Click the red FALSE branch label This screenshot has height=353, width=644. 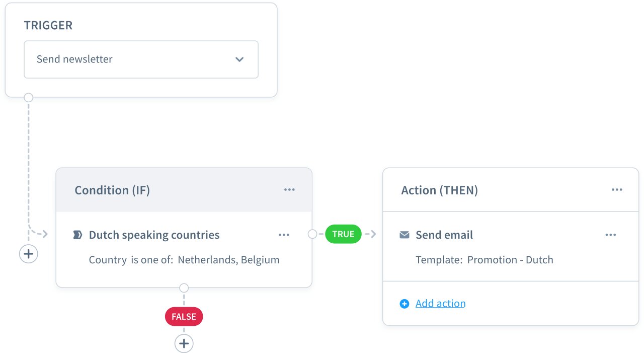[184, 317]
